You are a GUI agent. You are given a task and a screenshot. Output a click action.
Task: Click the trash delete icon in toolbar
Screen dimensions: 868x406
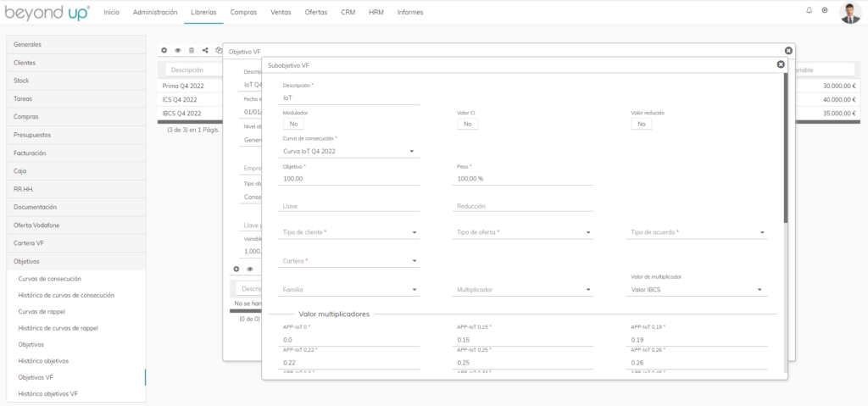(192, 51)
